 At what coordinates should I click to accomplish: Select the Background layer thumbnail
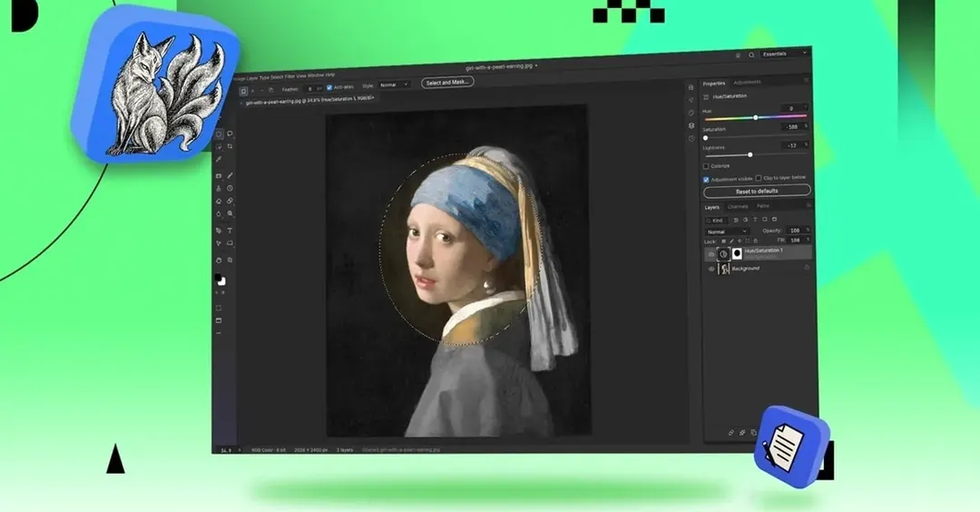[724, 269]
